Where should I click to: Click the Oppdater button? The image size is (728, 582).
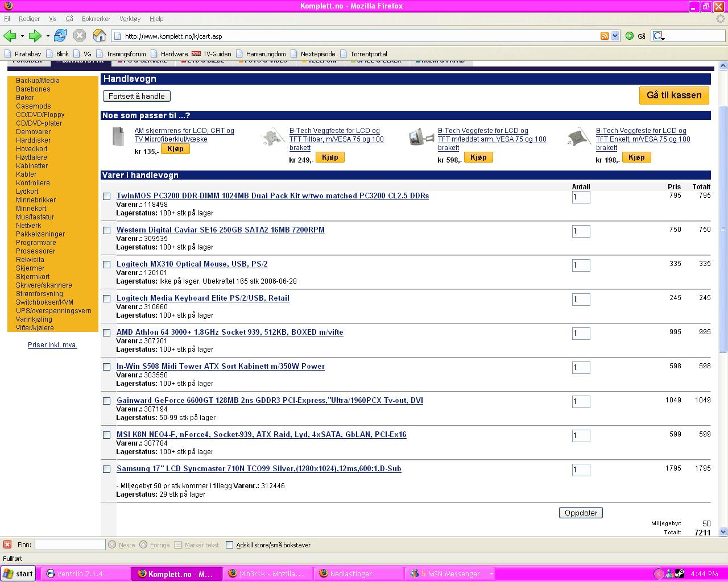pos(581,513)
